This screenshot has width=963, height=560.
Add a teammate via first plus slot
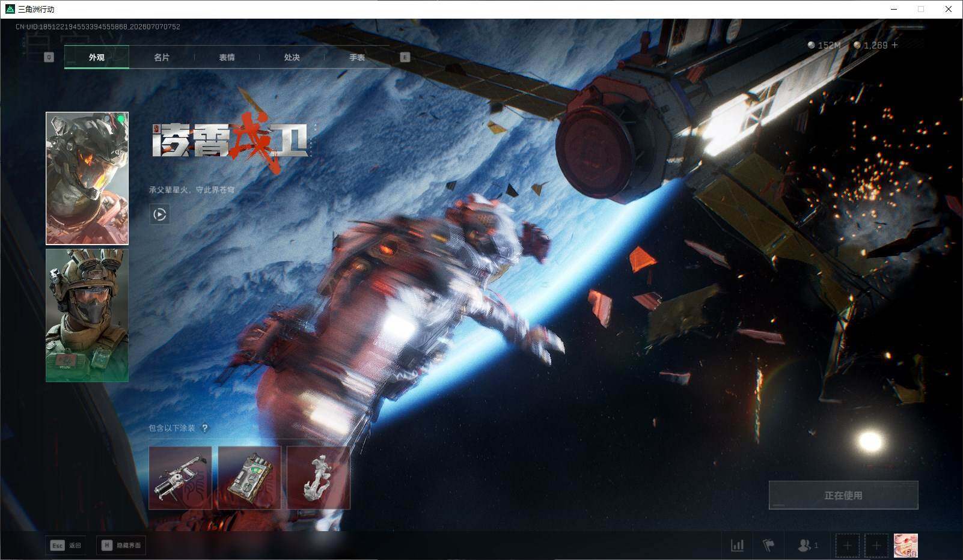(x=847, y=546)
